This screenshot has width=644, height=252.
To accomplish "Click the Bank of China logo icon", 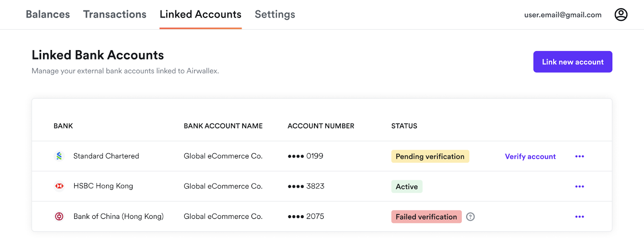I will click(x=59, y=217).
